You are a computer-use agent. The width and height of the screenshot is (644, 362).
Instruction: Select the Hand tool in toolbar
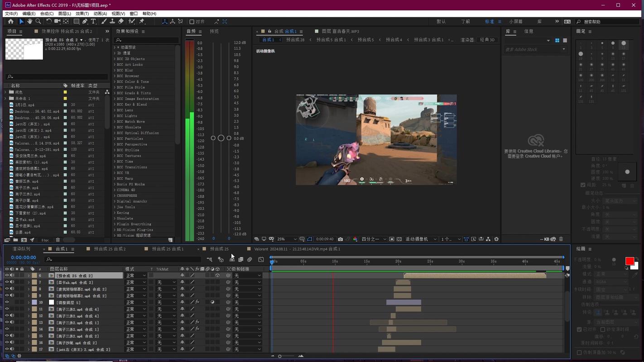click(30, 21)
